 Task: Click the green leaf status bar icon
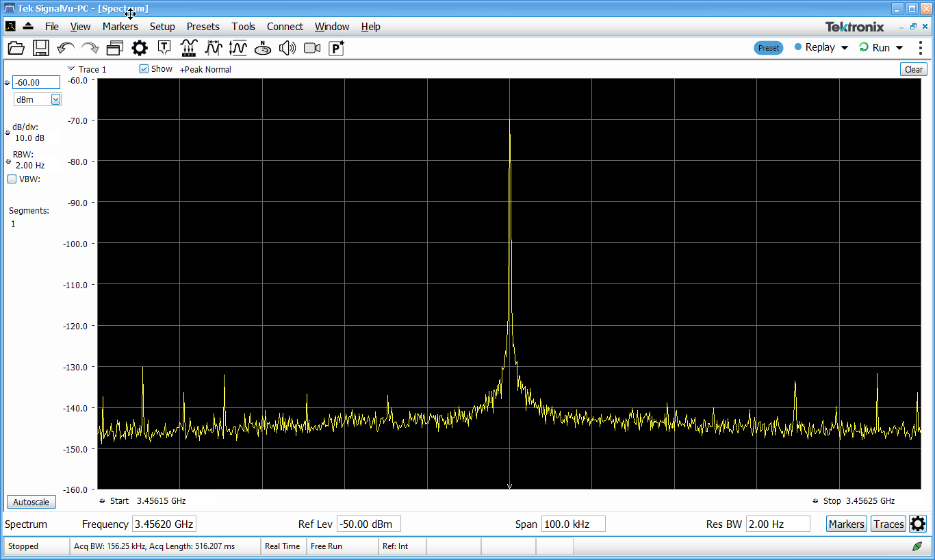click(917, 546)
